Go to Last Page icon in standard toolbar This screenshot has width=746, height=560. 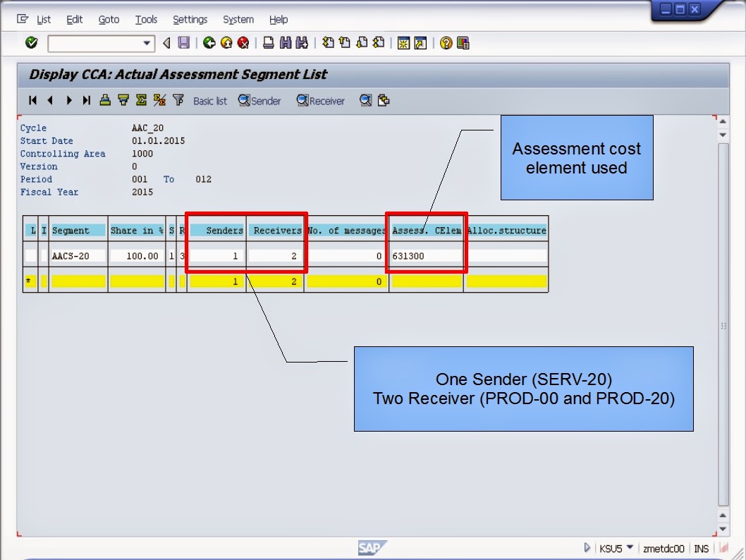tap(379, 43)
